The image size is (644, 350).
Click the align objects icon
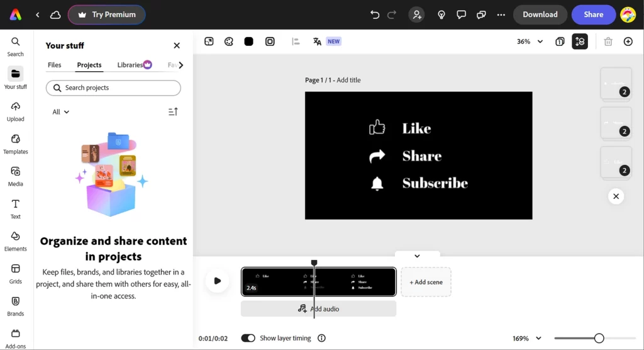coord(296,42)
